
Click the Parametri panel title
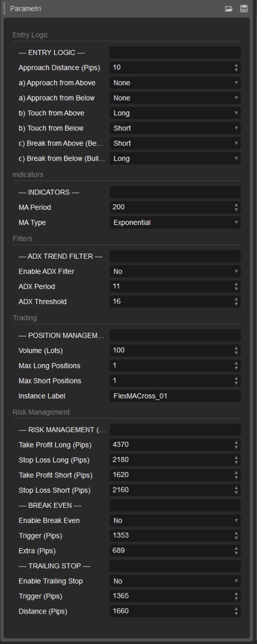[26, 9]
